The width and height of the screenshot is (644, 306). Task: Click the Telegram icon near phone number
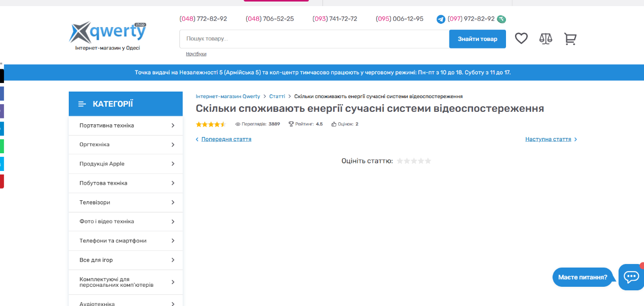pos(441,19)
